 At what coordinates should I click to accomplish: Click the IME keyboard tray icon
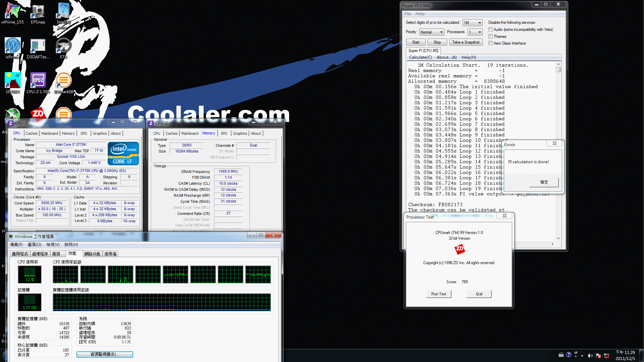click(x=561, y=355)
